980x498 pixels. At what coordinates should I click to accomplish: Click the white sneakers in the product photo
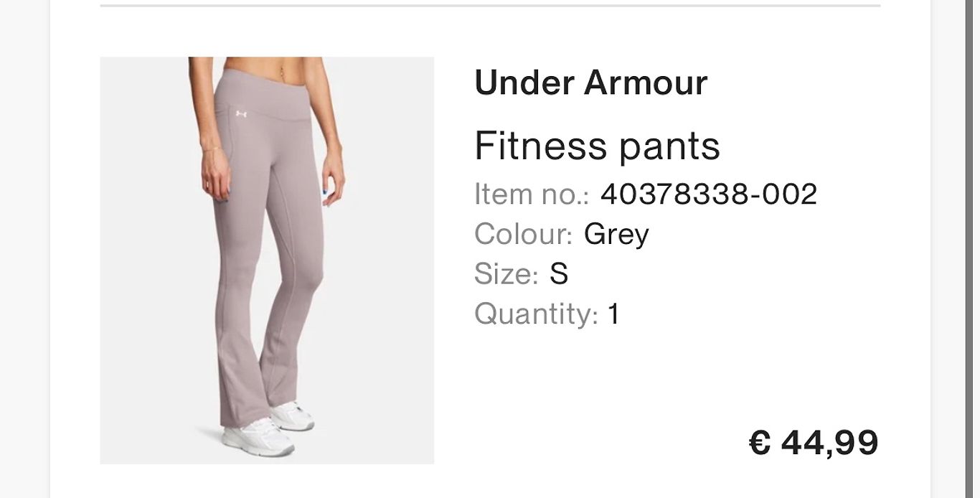(x=269, y=428)
